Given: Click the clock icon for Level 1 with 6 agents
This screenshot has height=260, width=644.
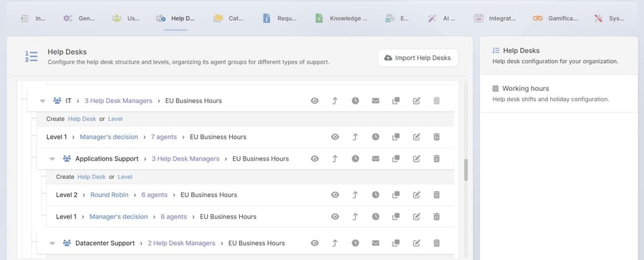Looking at the screenshot, I should [x=375, y=216].
